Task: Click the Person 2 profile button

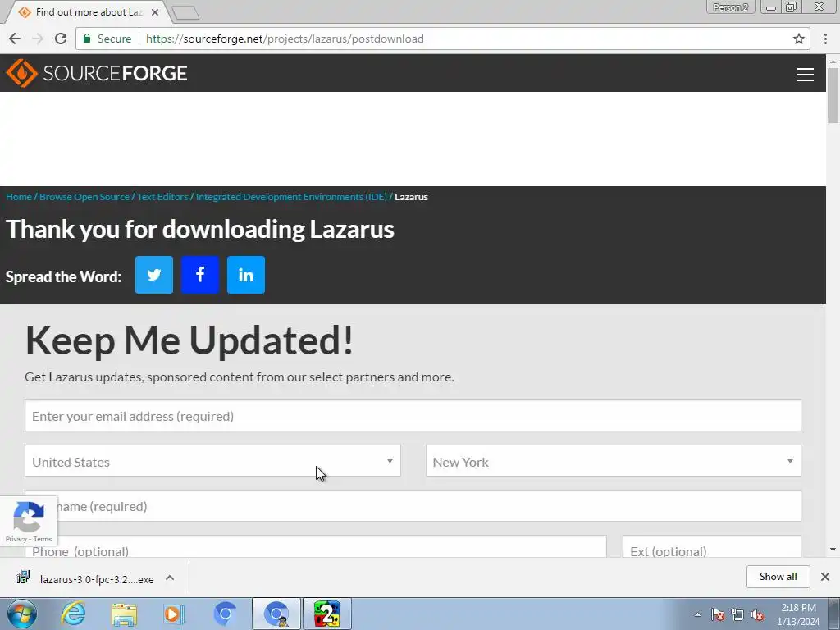Action: coord(730,7)
